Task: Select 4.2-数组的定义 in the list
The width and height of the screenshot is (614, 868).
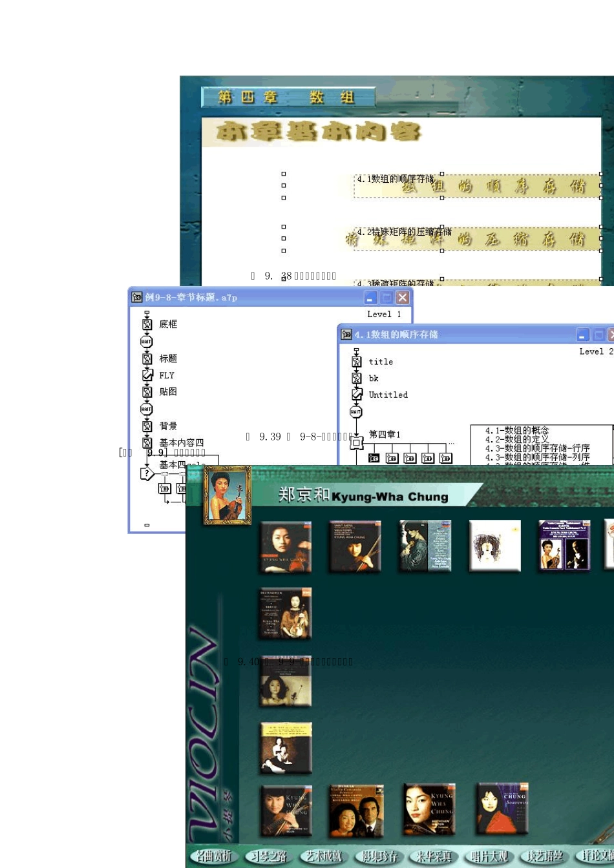Action: (x=517, y=439)
